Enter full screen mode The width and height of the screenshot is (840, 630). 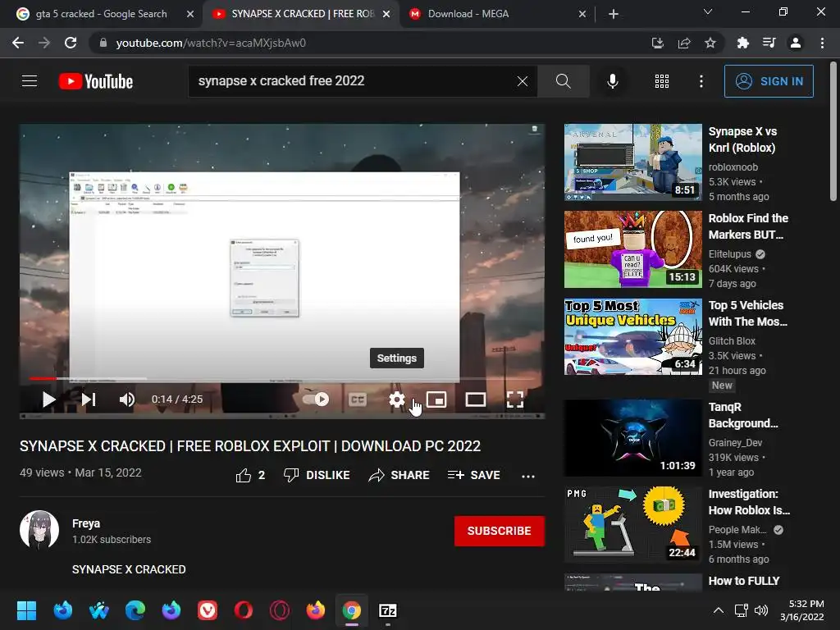pos(515,399)
